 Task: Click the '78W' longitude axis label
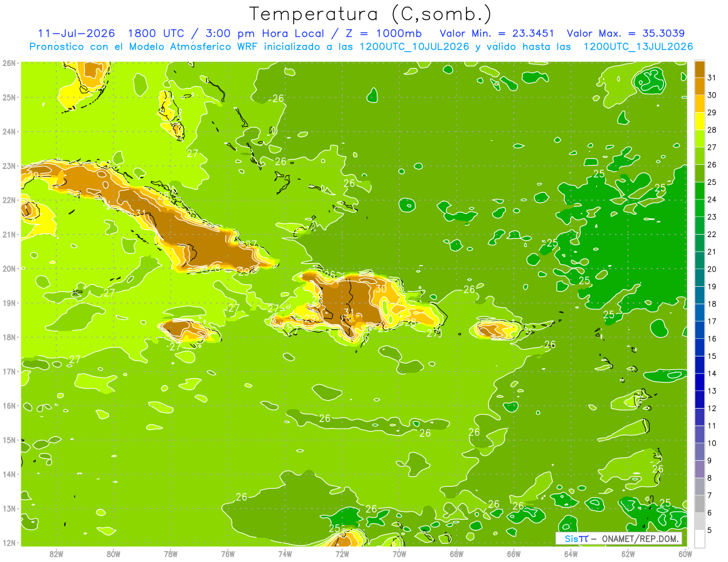[170, 554]
